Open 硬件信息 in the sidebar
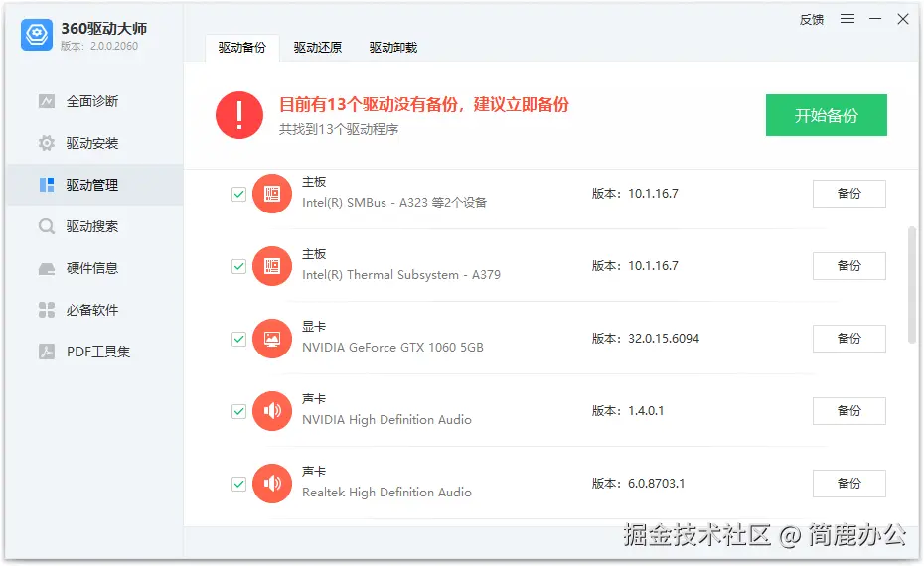Viewport: 924px width, 566px height. pos(94,268)
